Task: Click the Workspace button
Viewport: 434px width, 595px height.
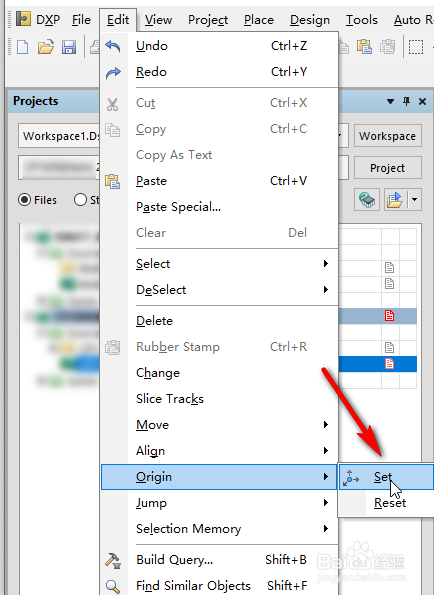Action: tap(388, 136)
